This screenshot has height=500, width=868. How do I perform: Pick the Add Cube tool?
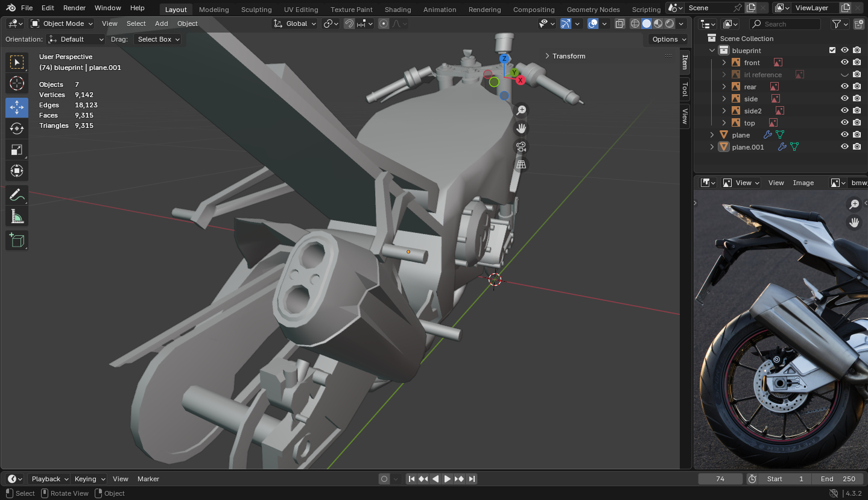point(17,241)
